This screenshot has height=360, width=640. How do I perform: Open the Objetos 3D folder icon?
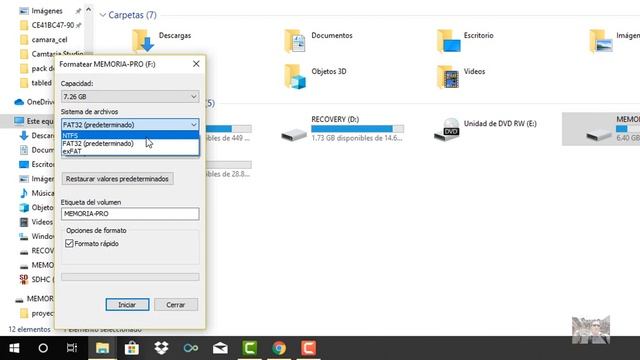click(295, 77)
